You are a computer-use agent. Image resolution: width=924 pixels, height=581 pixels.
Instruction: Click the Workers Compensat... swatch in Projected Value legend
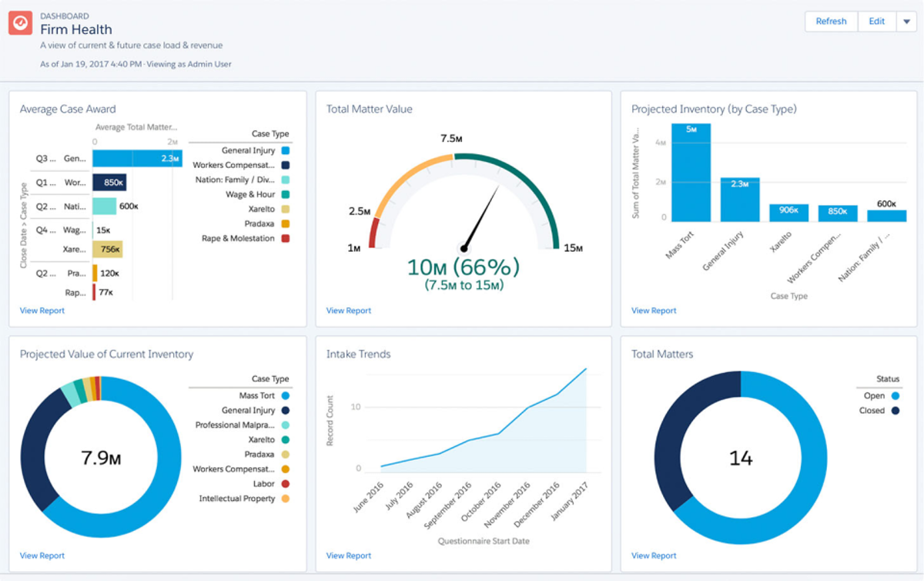pyautogui.click(x=286, y=469)
